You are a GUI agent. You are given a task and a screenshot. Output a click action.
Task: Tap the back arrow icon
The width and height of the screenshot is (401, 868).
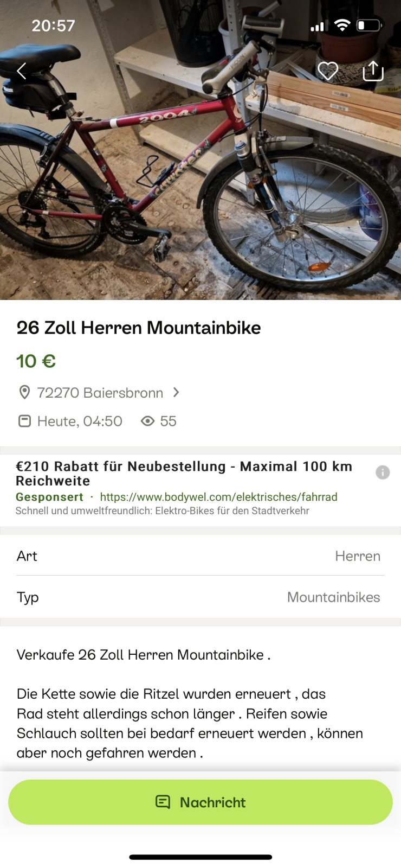tap(22, 71)
